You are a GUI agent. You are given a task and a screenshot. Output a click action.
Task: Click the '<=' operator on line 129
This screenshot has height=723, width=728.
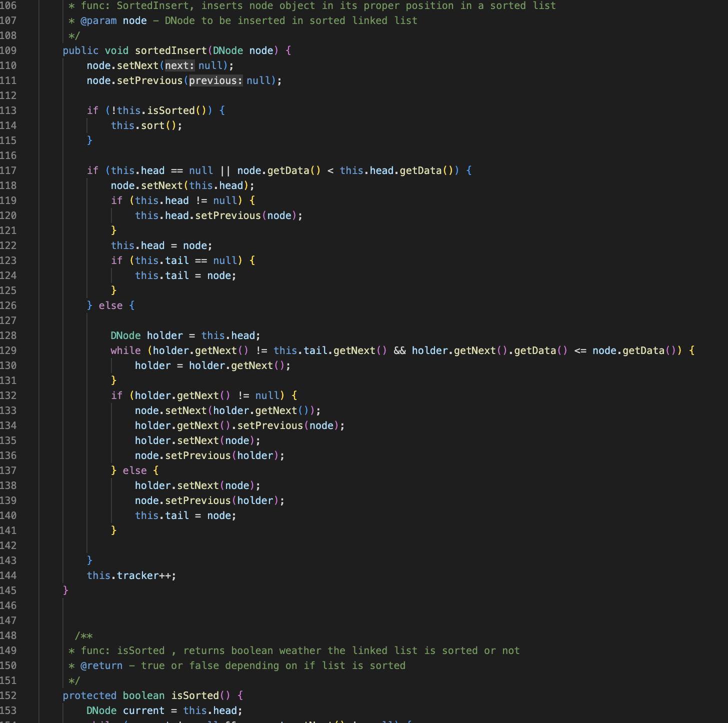click(580, 350)
